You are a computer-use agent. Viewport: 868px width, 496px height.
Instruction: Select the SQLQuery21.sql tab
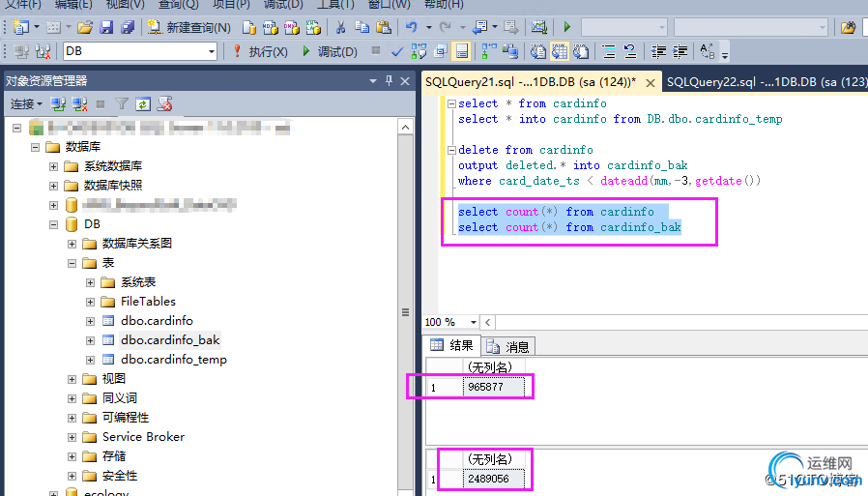pos(531,82)
